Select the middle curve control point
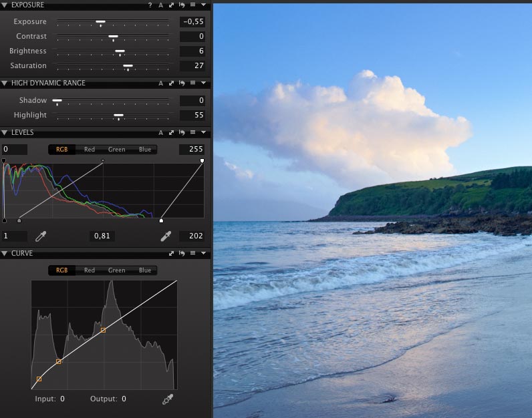The height and width of the screenshot is (418, 532). pos(59,362)
